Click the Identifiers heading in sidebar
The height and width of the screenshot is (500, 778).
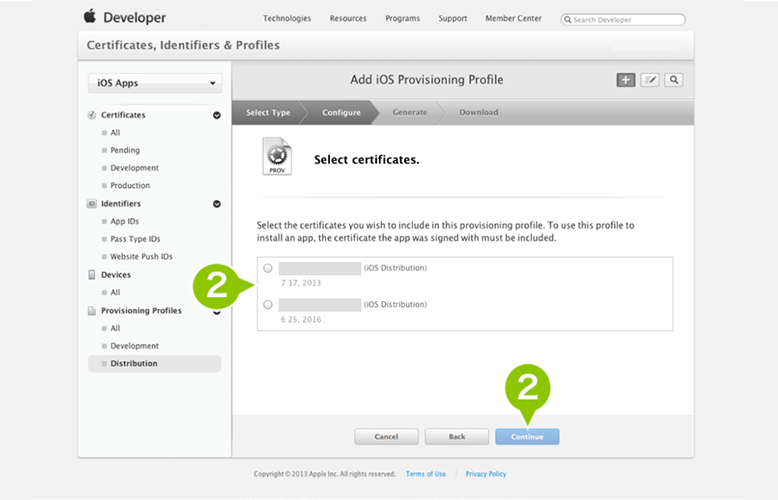[x=121, y=204]
